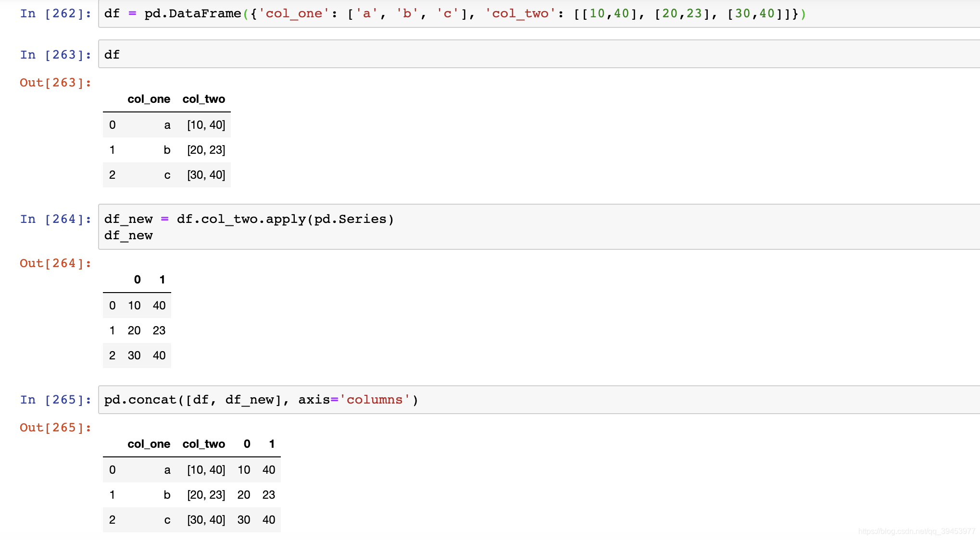Click column header 0 in df_new table
The height and width of the screenshot is (540, 980).
[x=137, y=280]
